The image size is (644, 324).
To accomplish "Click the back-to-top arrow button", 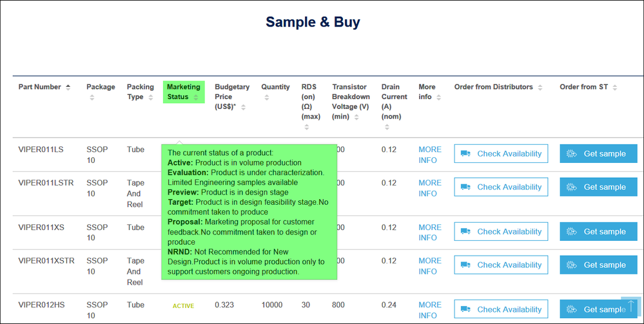I will click(631, 306).
